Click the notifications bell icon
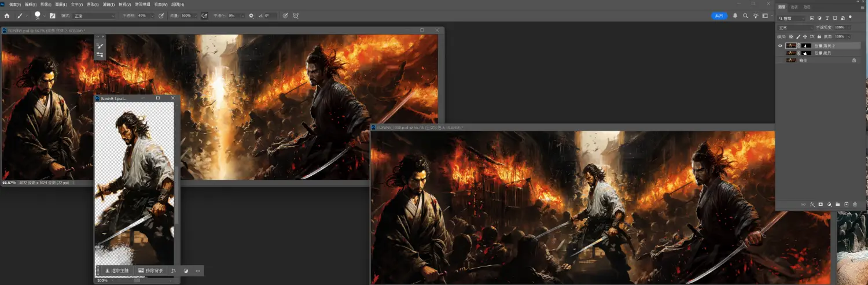The width and height of the screenshot is (868, 285). (735, 16)
